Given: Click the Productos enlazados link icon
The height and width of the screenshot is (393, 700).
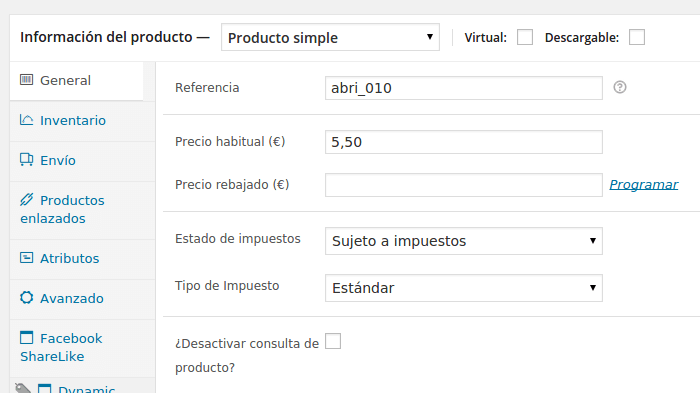Looking at the screenshot, I should tap(26, 200).
